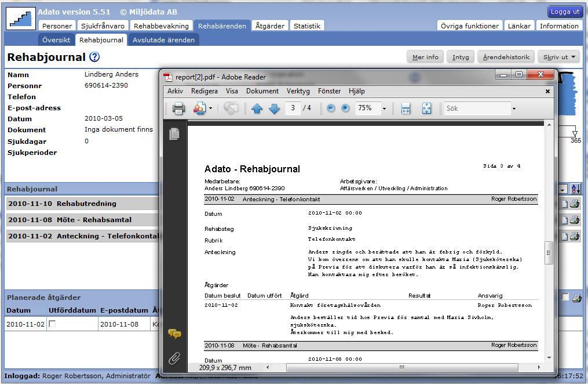Toggle checkbox in Planerade åtgärder header
588x384 pixels.
tap(565, 298)
